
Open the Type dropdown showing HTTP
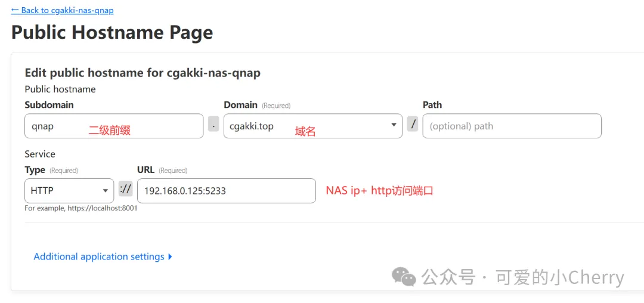pyautogui.click(x=69, y=190)
